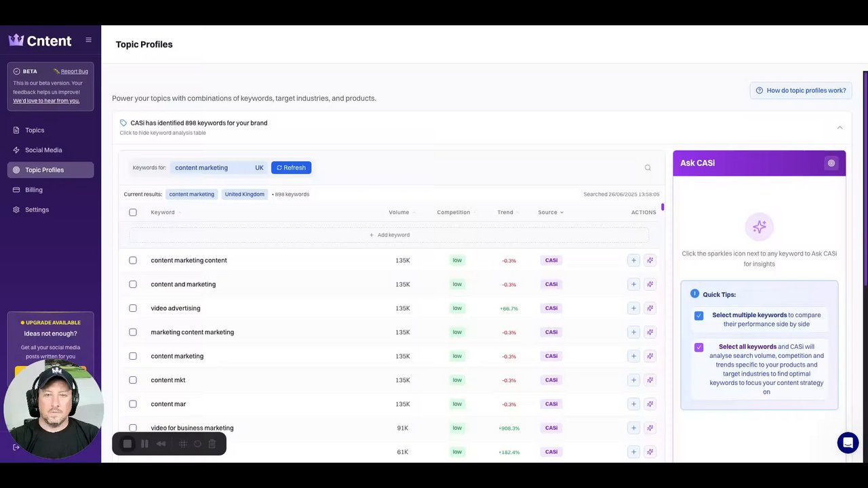
Task: Check the 'content marketing' row checkbox
Action: click(x=133, y=356)
